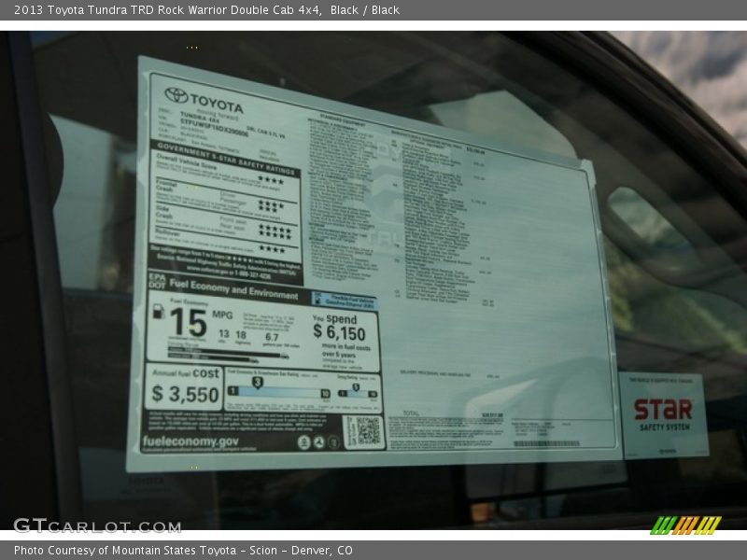Click the fuel pump icon beside 15 MPG
747x560 pixels.
[x=156, y=311]
